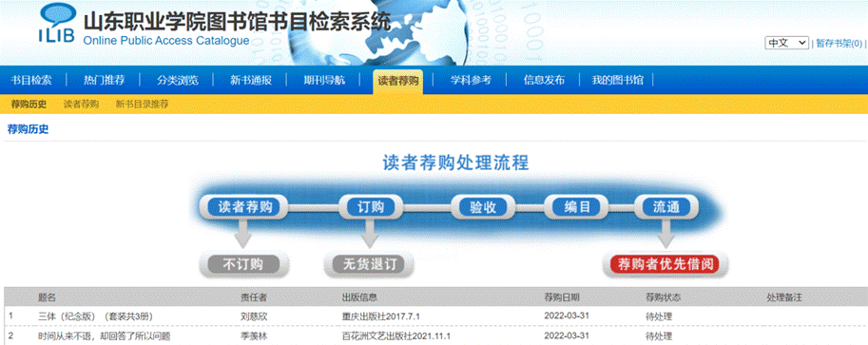868x345 pixels.
Task: Open the 我的图书馆 tab
Action: click(x=617, y=80)
